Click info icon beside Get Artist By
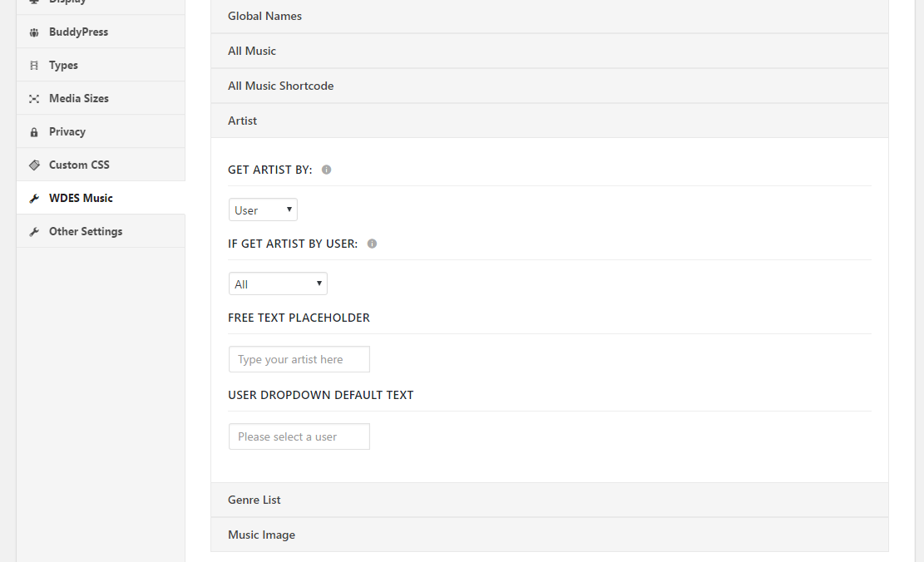924x562 pixels. [x=327, y=170]
